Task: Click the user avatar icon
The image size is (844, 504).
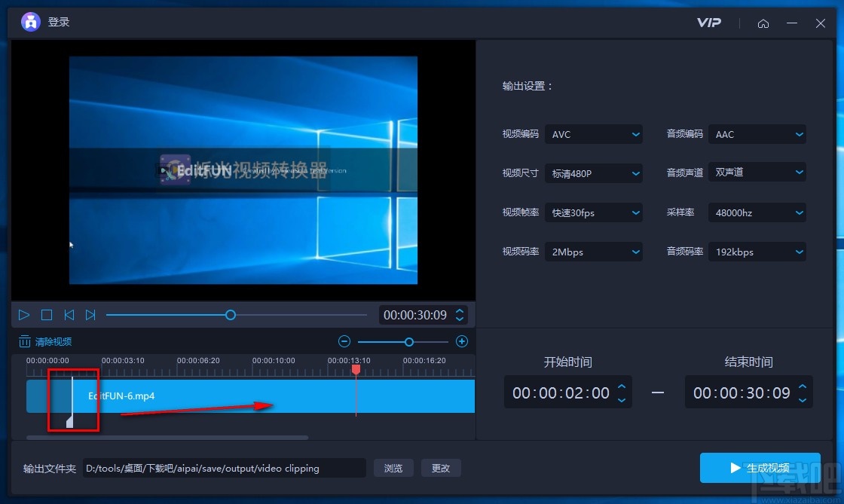Action: pyautogui.click(x=31, y=22)
